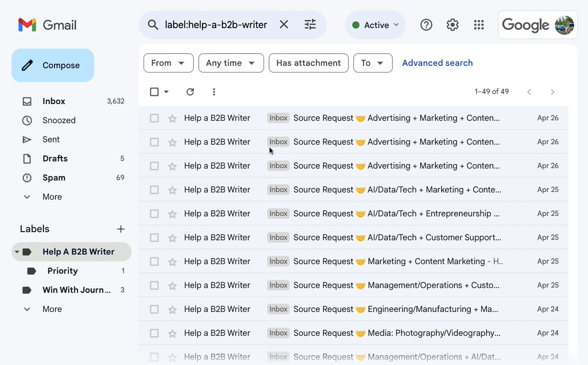The image size is (588, 365).
Task: Click the Advanced search link
Action: 437,63
